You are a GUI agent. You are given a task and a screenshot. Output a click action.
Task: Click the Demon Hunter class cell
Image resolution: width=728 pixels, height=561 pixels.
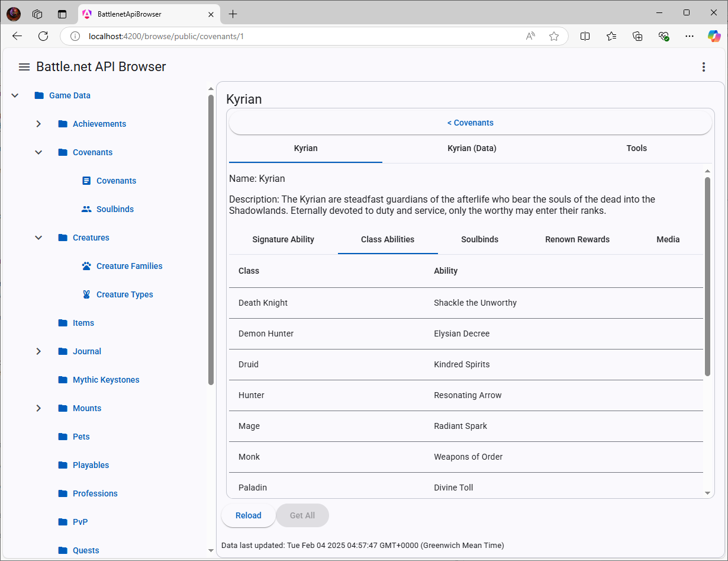[x=266, y=334]
